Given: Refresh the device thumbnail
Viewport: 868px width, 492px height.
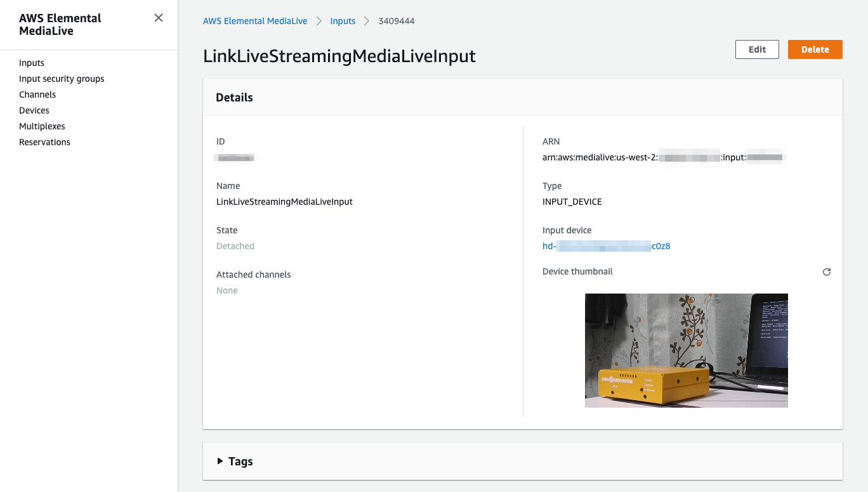Looking at the screenshot, I should point(827,271).
